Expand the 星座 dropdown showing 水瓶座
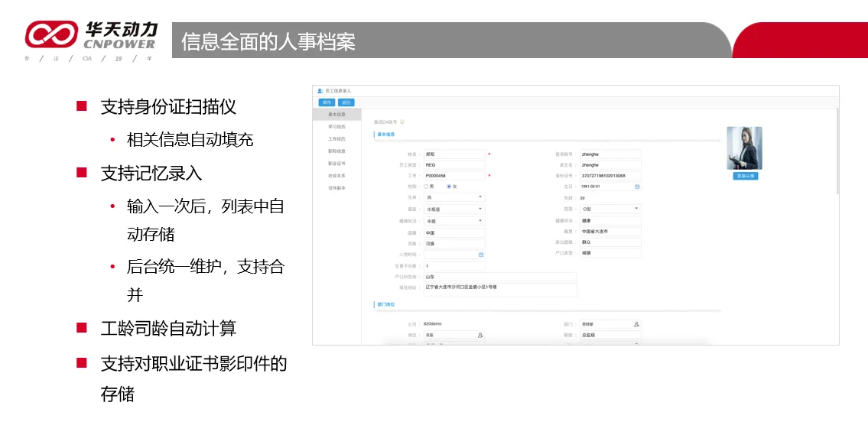 pyautogui.click(x=480, y=209)
